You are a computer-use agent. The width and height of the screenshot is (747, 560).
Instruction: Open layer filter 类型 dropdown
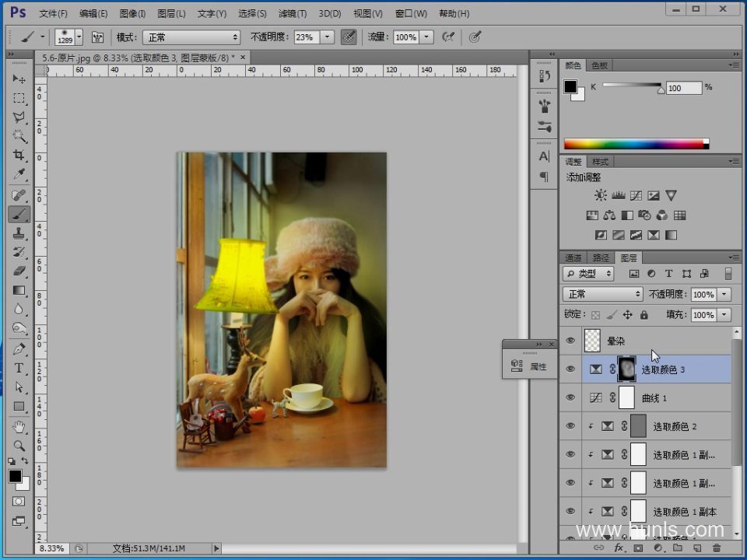point(588,273)
